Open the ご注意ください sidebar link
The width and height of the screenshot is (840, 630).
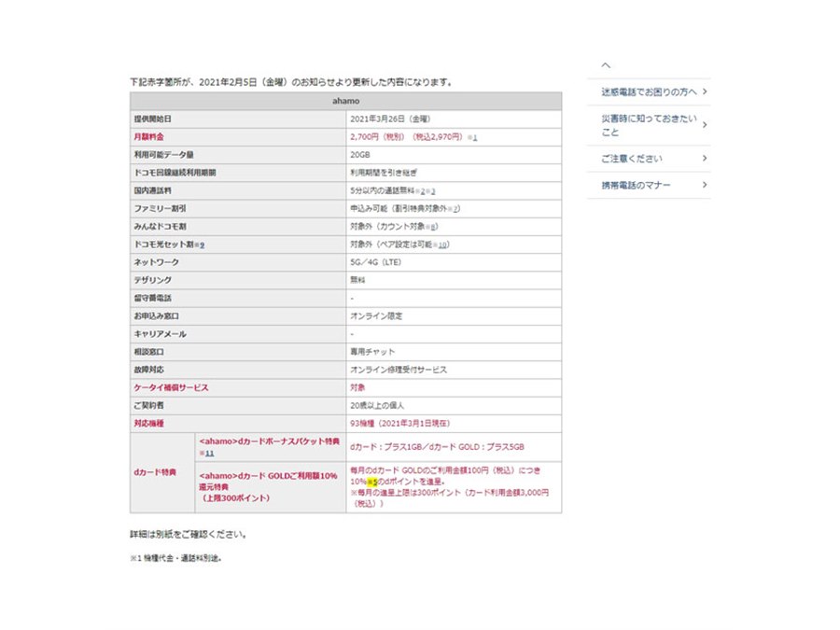coord(649,159)
